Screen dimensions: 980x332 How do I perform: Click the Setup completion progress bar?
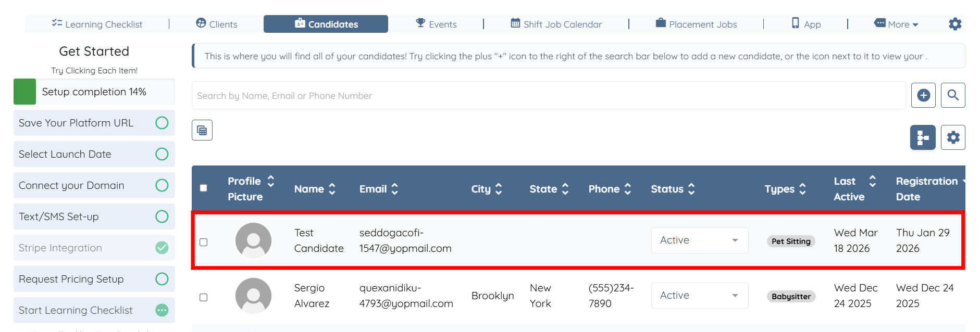pyautogui.click(x=94, y=92)
